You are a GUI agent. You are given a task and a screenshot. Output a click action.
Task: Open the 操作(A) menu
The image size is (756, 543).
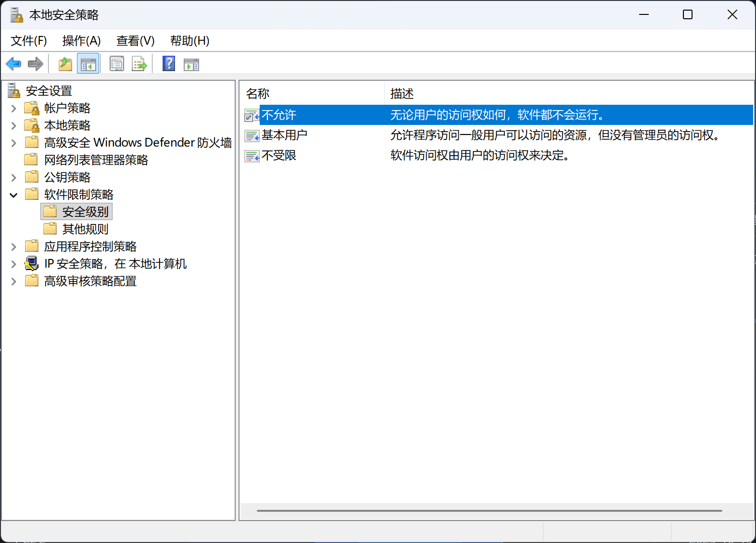click(81, 41)
